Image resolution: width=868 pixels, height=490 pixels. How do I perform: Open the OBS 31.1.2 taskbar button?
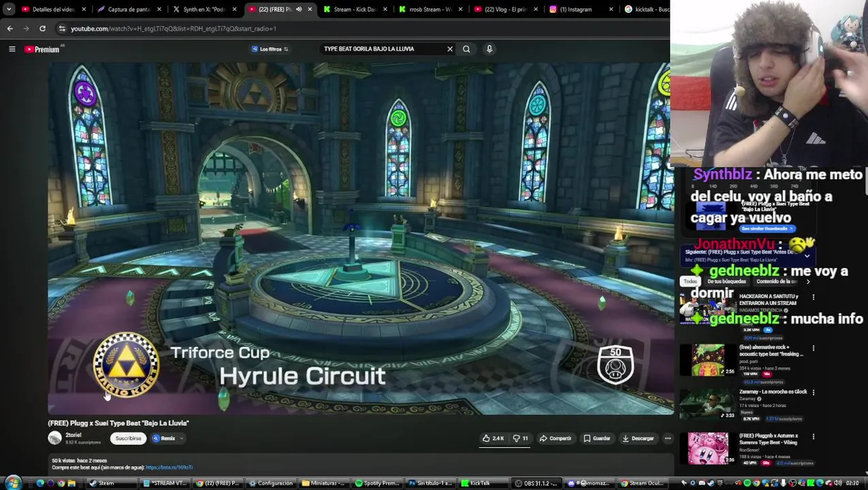[x=538, y=483]
